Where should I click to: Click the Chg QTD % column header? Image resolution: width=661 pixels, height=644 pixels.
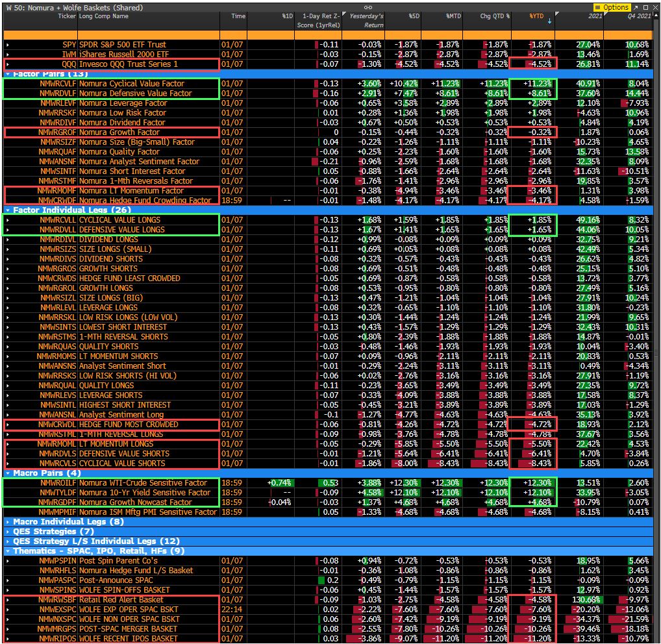[x=495, y=16]
